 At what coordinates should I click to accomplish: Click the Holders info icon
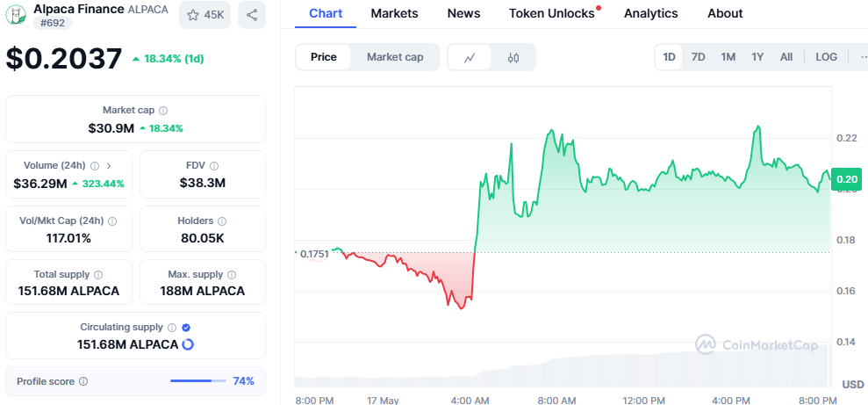[222, 221]
